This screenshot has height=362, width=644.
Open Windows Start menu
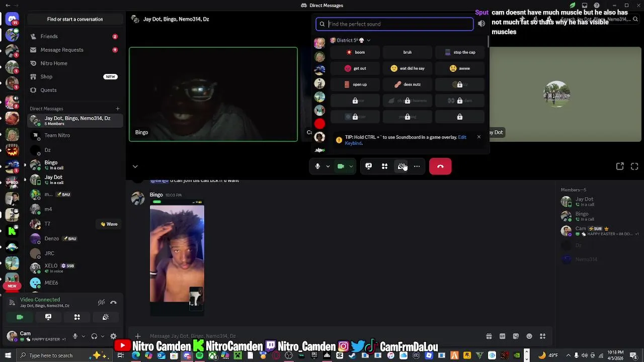(x=8, y=355)
